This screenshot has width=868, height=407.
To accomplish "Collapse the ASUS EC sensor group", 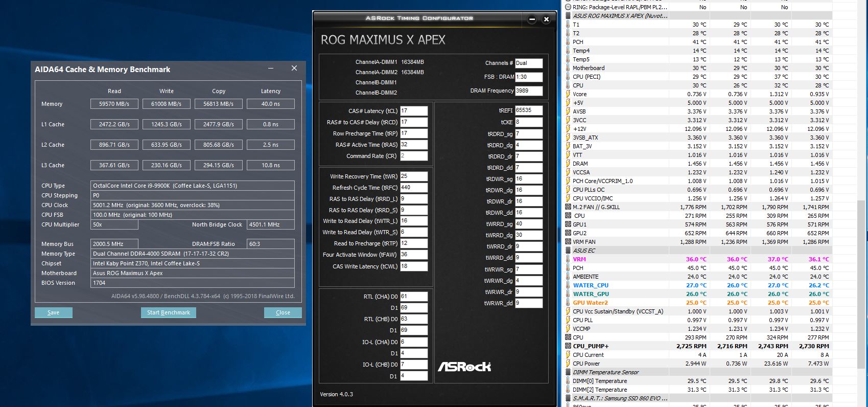I will tap(568, 251).
